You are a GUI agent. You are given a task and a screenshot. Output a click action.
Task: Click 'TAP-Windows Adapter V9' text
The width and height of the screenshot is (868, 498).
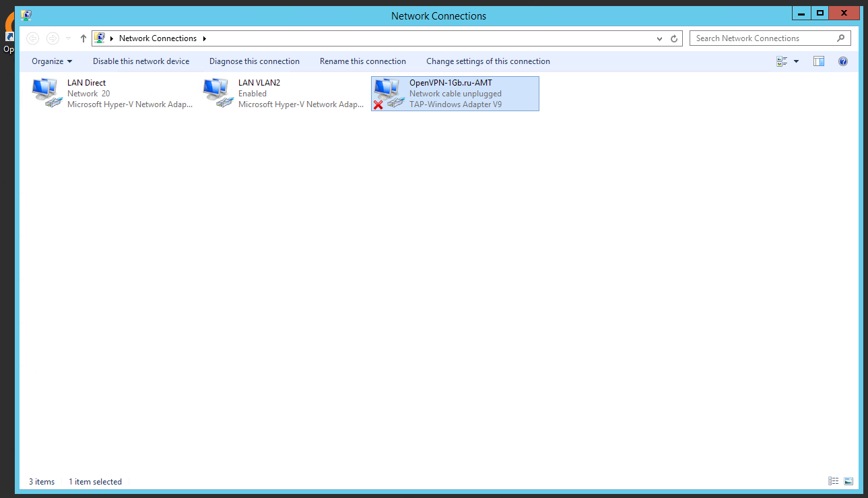(x=455, y=104)
